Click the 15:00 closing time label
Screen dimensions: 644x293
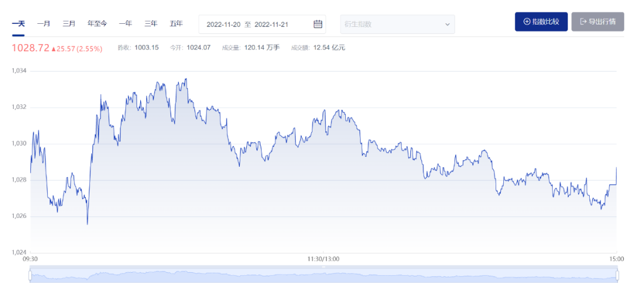click(616, 259)
